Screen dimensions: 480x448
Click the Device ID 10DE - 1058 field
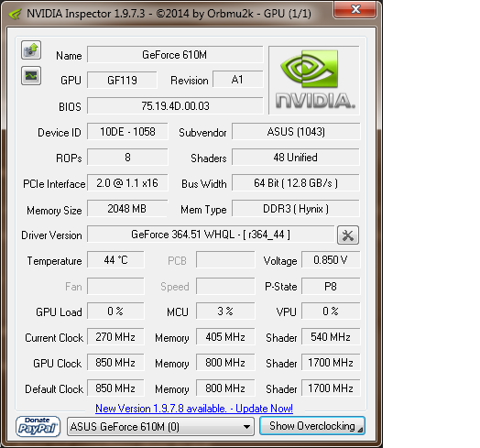(x=127, y=132)
